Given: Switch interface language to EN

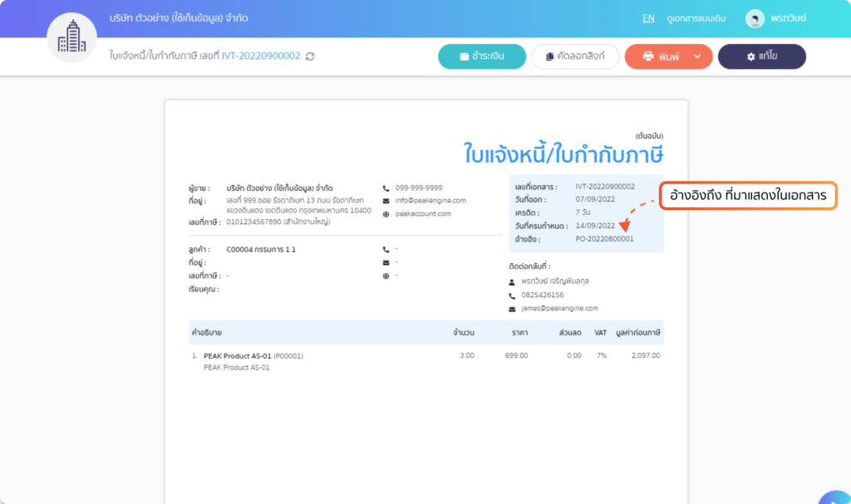Looking at the screenshot, I should coord(649,17).
